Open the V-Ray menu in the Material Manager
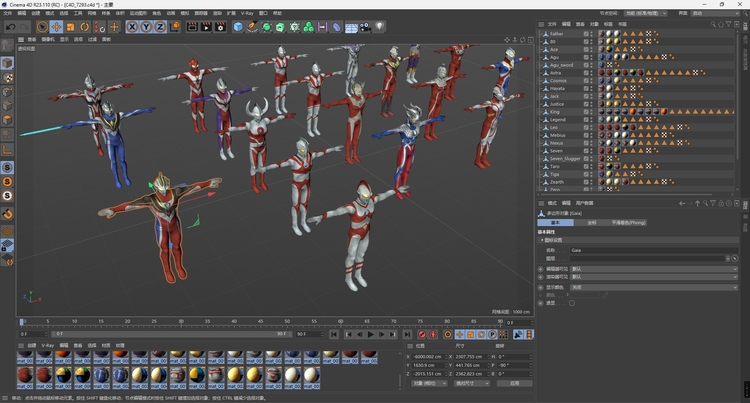 (47, 345)
